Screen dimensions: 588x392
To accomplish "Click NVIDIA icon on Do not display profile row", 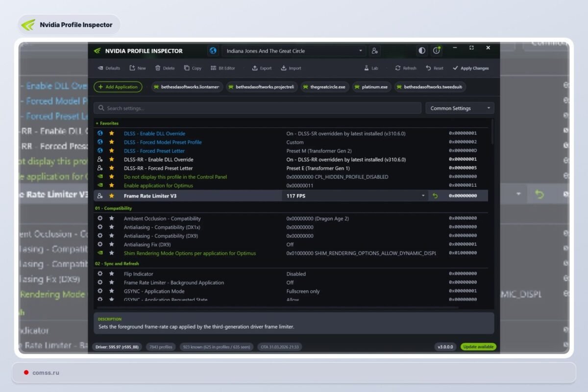I will click(x=100, y=177).
